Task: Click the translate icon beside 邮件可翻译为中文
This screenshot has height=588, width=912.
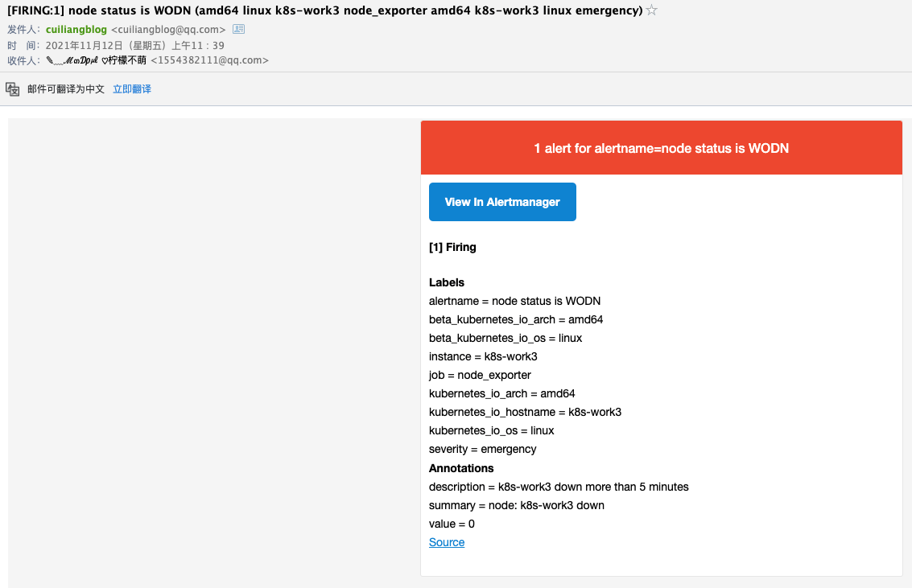Action: [12, 89]
